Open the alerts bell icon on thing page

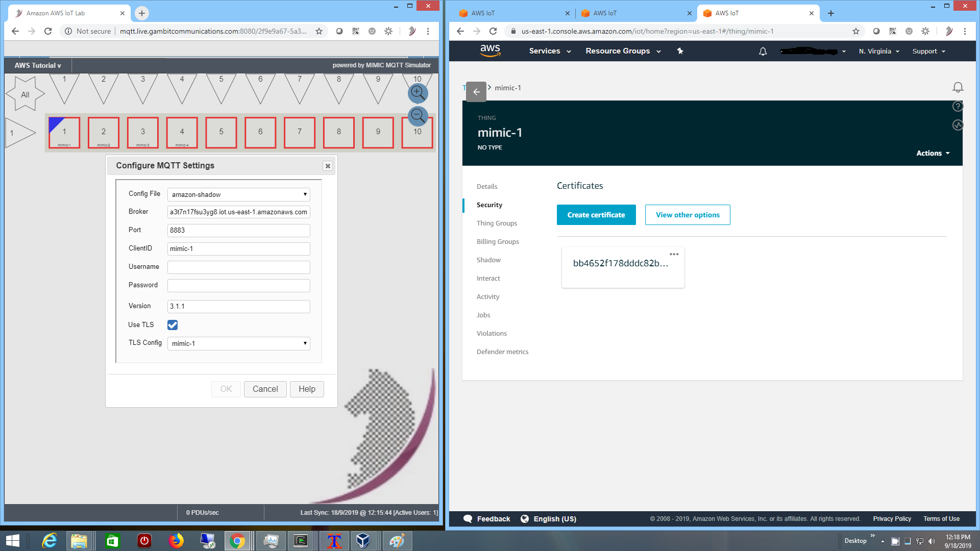click(958, 87)
